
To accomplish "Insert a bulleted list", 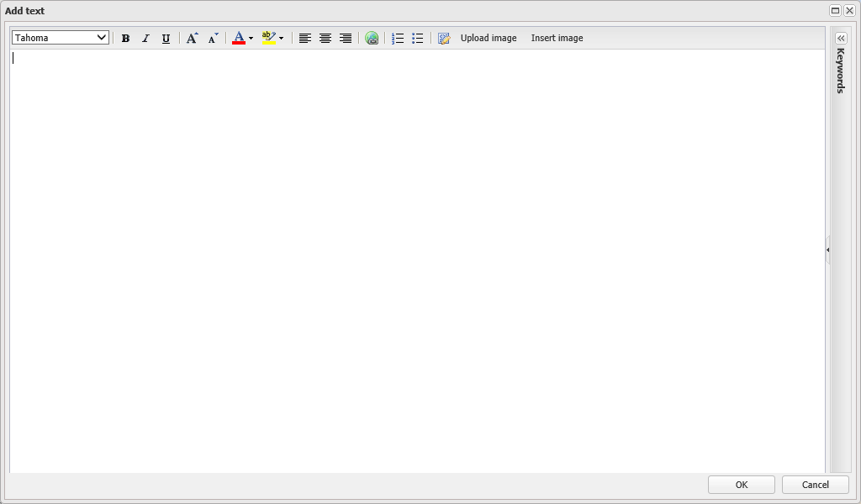I will coord(418,39).
